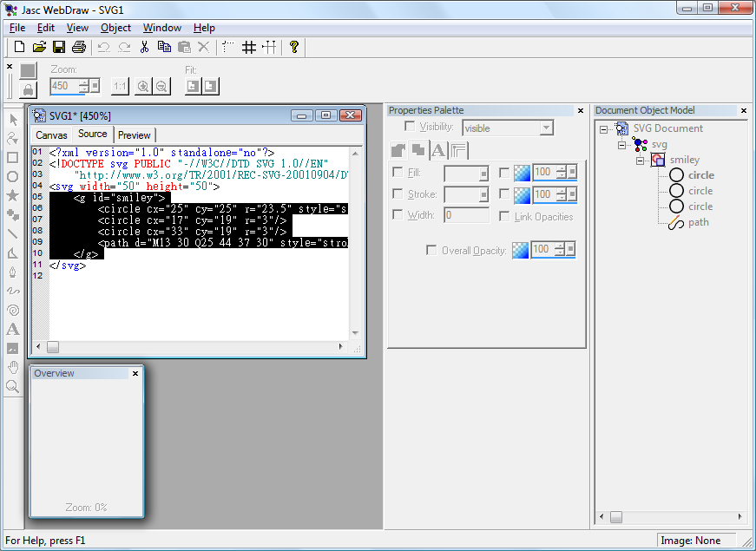Select the Hand pan tool

click(13, 367)
